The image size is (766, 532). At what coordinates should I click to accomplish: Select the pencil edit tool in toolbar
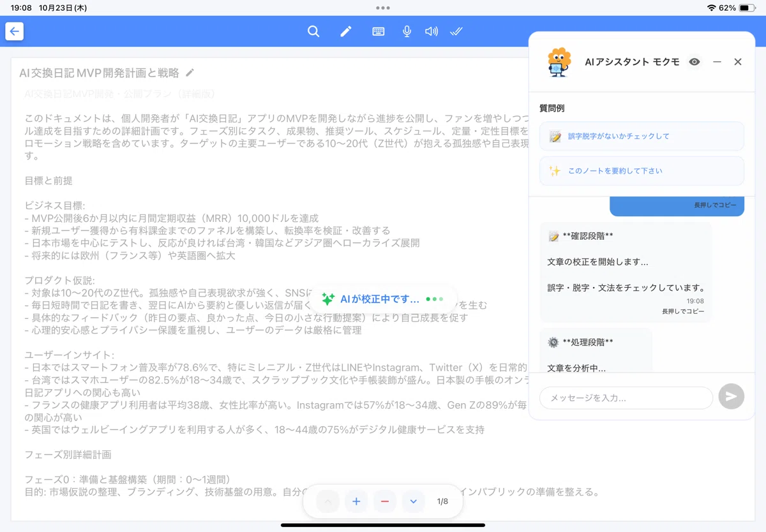click(346, 31)
